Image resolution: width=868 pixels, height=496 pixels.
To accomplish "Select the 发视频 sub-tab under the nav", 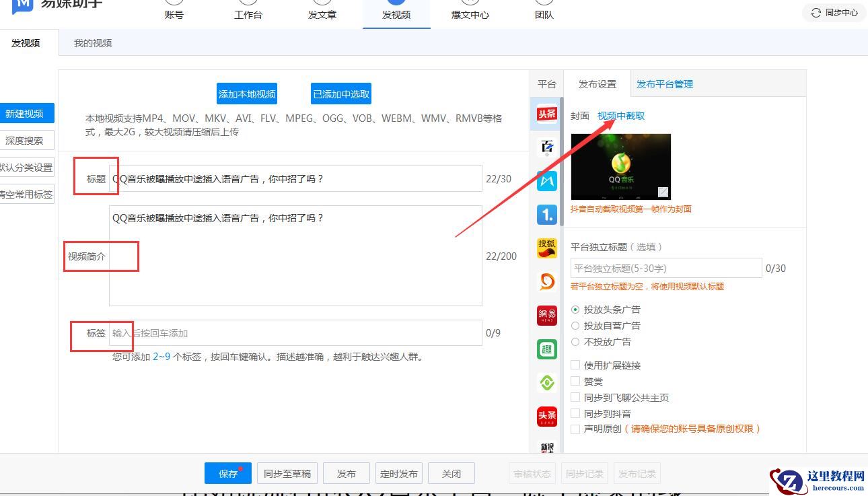I will point(26,43).
